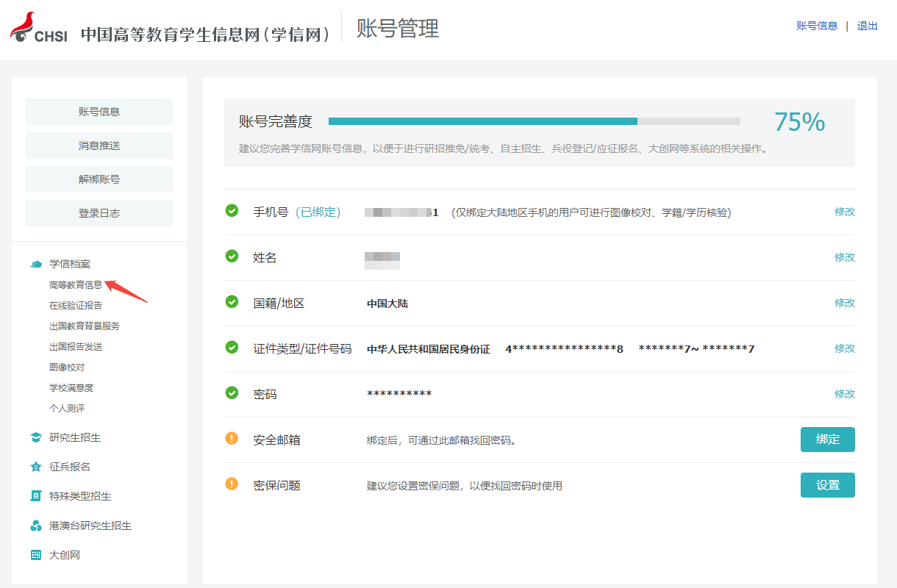Click the orange warning icon beside 密保问题
Image resolution: width=897 pixels, height=588 pixels.
click(x=232, y=484)
